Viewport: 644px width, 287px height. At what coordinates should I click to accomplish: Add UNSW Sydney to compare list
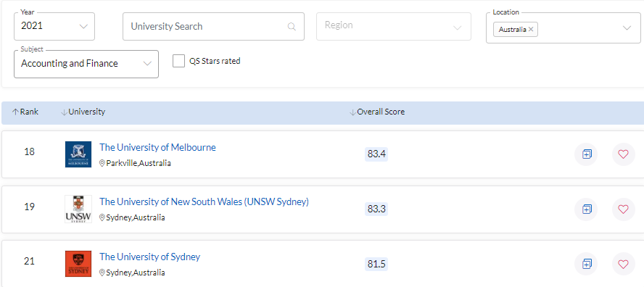586,209
